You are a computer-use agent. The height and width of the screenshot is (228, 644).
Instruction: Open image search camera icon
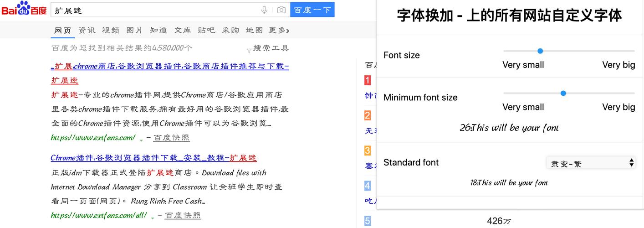281,10
